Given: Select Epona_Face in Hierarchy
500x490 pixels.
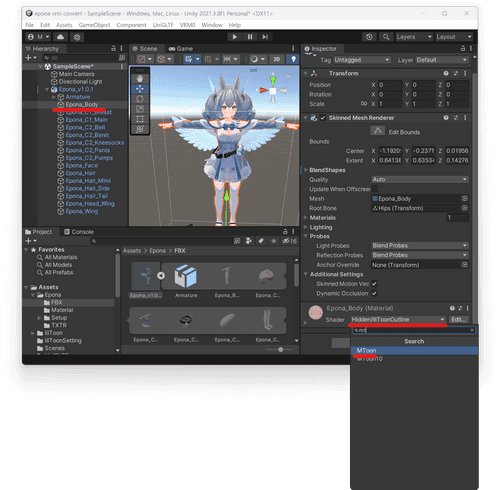Looking at the screenshot, I should pyautogui.click(x=82, y=166).
